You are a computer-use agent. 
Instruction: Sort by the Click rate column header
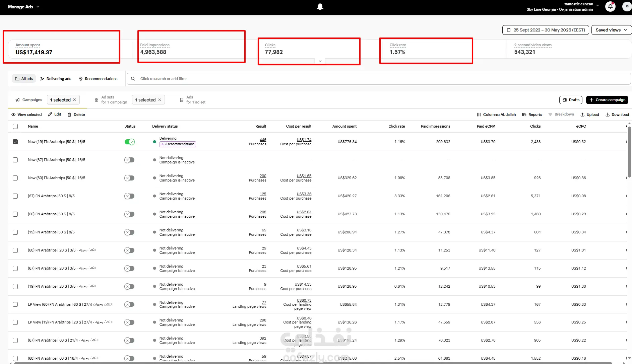[397, 126]
